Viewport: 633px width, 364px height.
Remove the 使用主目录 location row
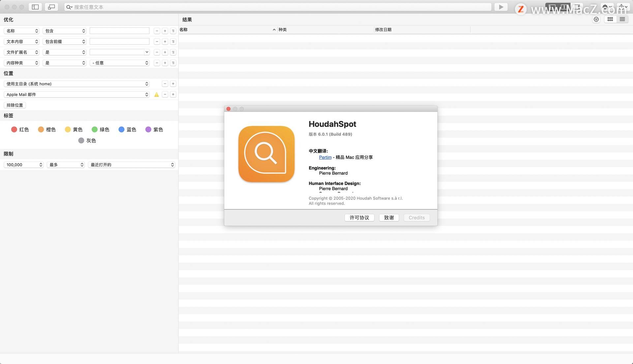click(x=165, y=84)
